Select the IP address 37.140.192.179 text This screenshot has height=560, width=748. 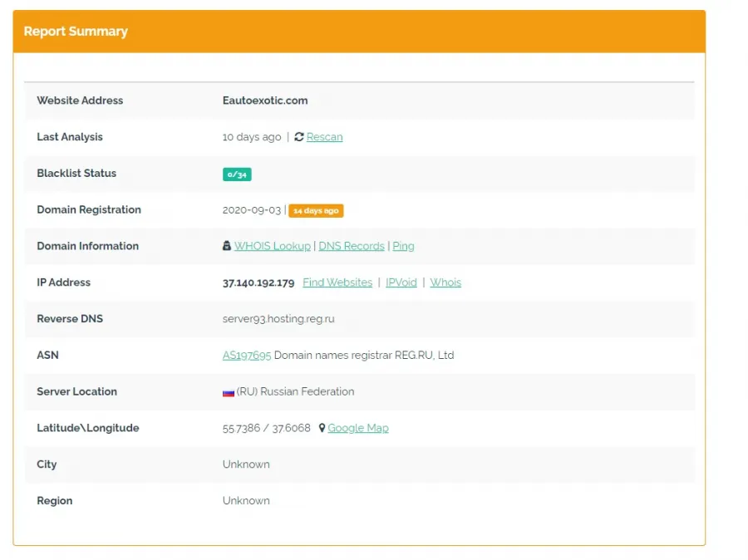click(258, 282)
